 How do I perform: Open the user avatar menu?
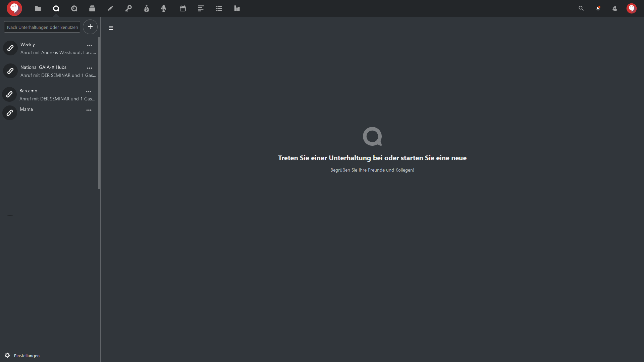pos(632,8)
